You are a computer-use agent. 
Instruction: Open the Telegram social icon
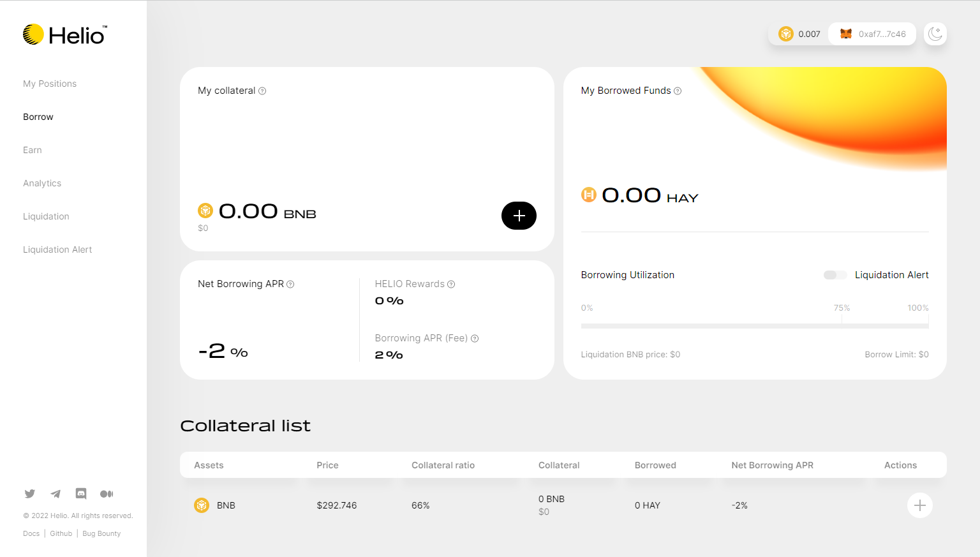point(56,494)
